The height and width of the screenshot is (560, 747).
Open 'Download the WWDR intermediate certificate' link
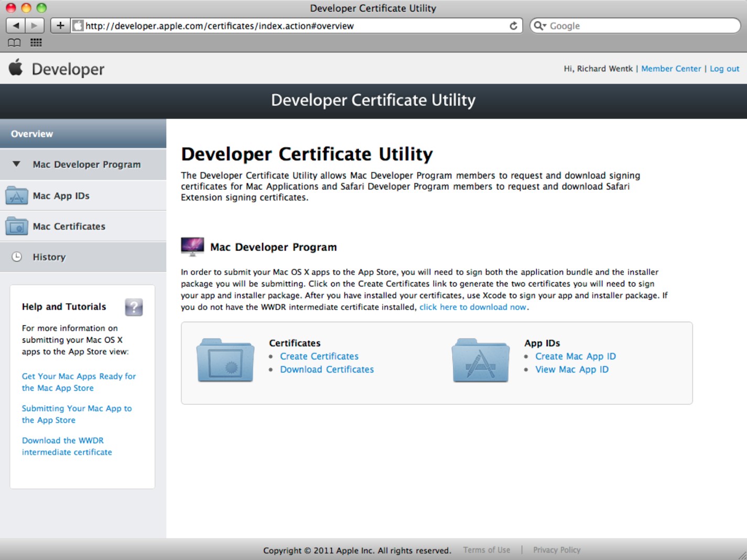[x=67, y=446]
